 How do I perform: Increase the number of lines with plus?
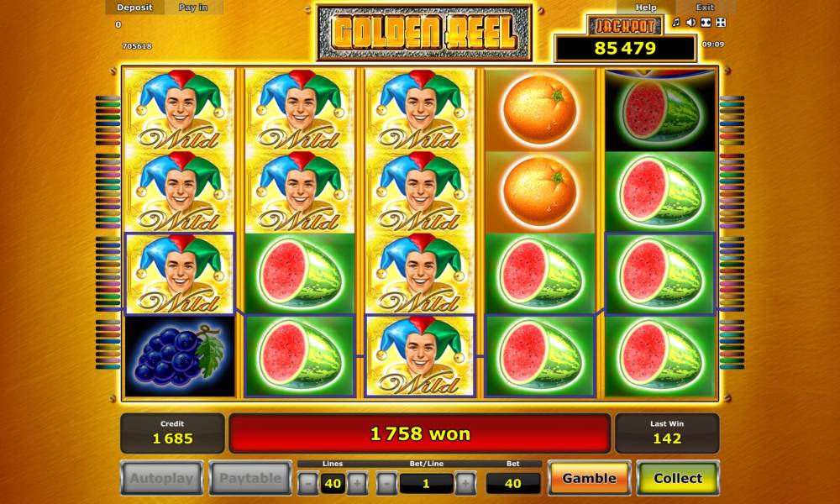click(x=357, y=484)
